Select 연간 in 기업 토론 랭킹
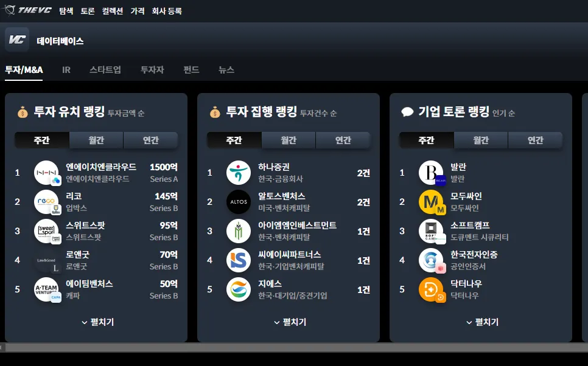588x366 pixels. tap(536, 140)
